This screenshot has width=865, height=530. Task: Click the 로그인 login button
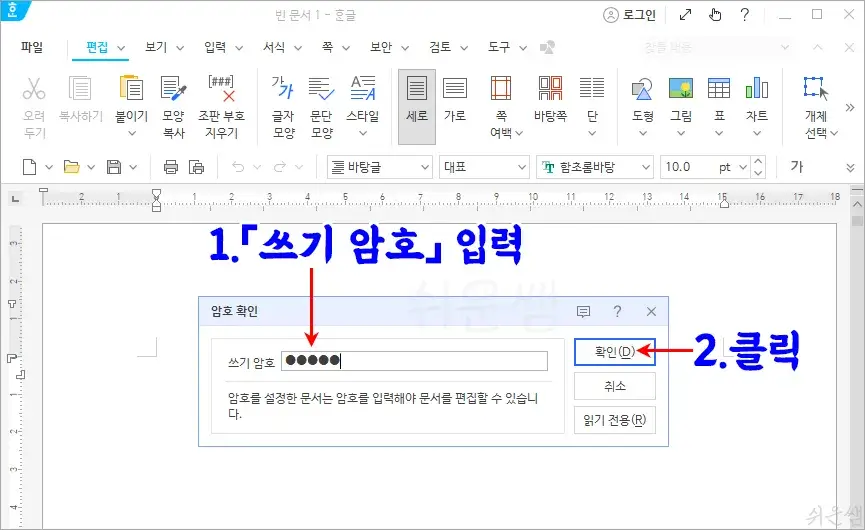click(629, 15)
